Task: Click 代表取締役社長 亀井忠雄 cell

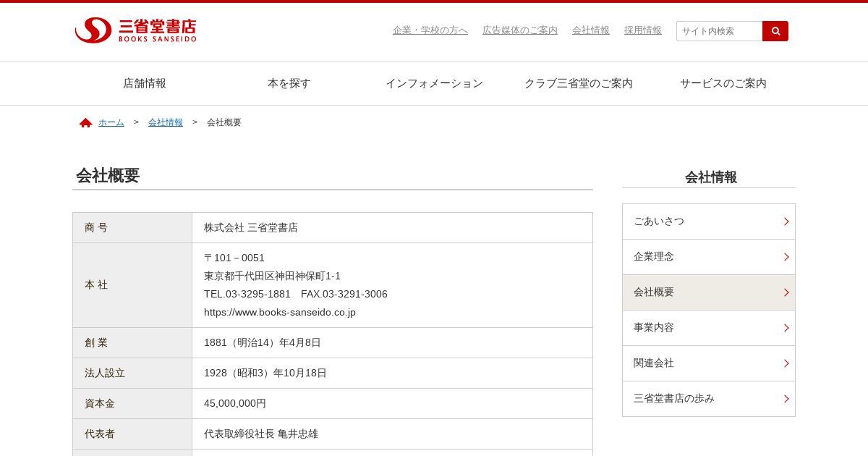Action: coord(392,434)
